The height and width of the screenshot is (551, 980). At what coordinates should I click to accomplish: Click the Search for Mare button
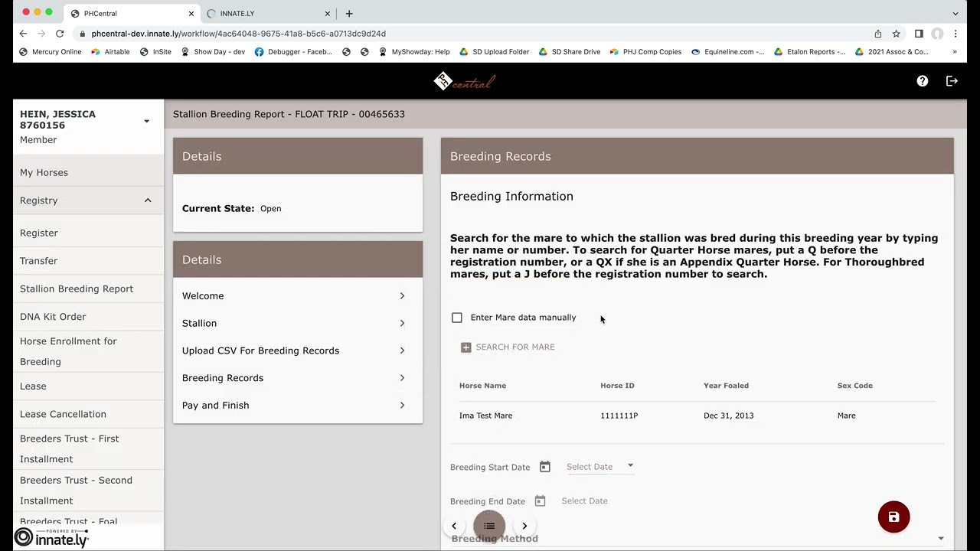(508, 347)
